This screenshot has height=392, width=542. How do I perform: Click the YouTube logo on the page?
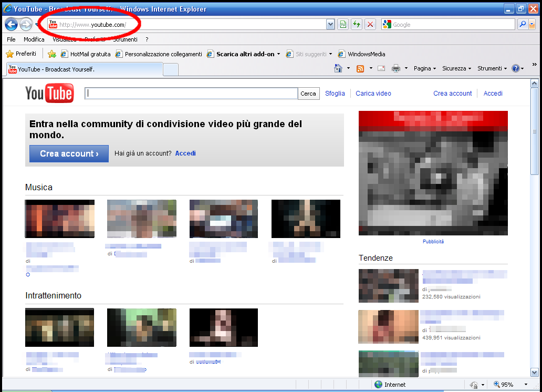click(x=49, y=92)
